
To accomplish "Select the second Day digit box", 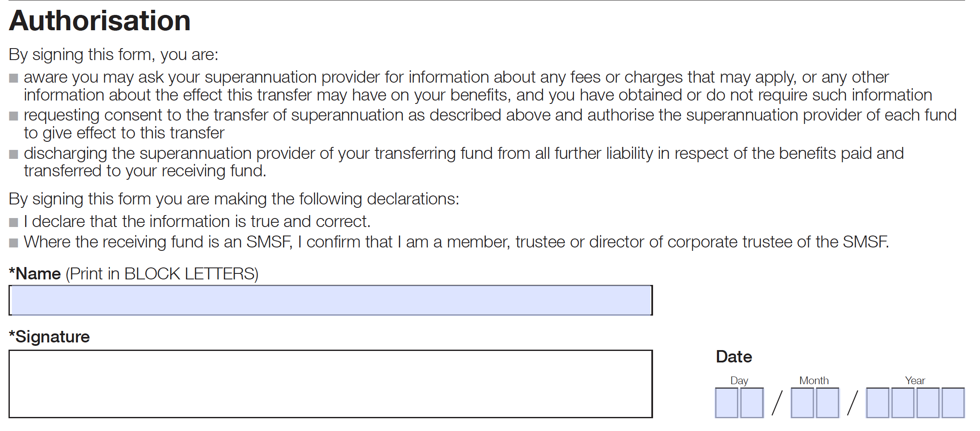I will point(752,403).
